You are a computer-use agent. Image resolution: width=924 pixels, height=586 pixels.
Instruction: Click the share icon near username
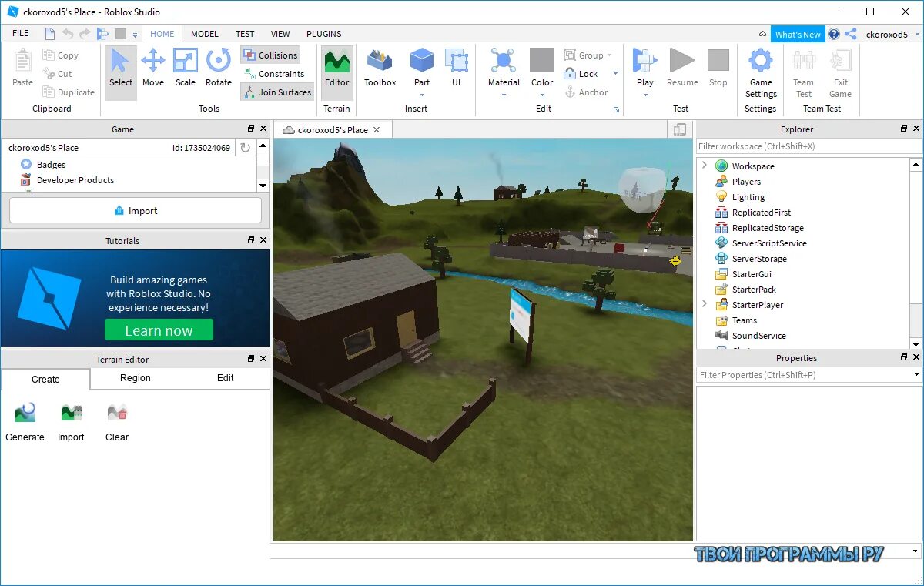tap(851, 34)
